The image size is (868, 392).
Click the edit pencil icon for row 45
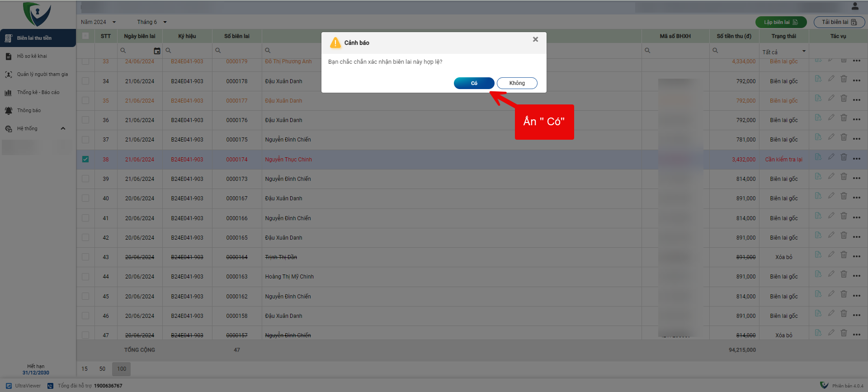point(831,294)
